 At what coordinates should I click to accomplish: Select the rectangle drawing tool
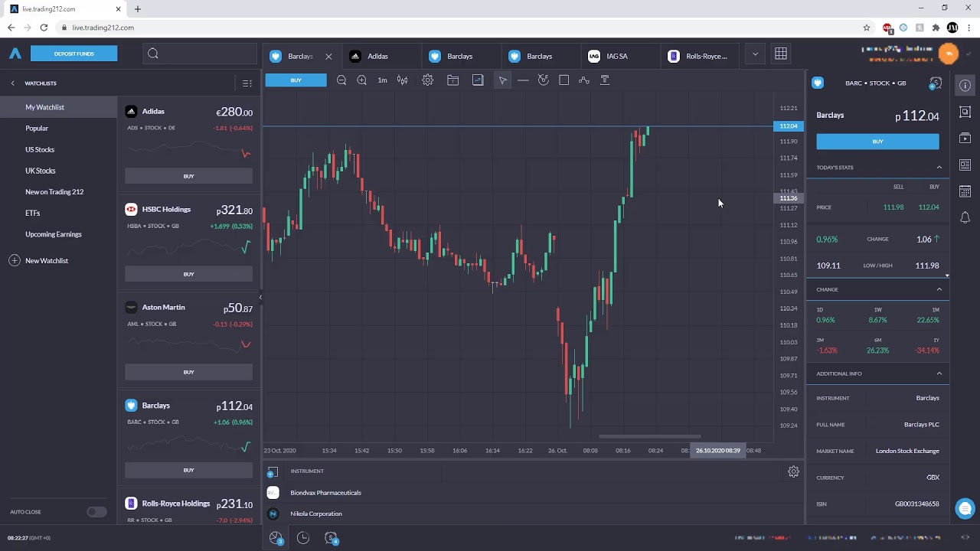[x=564, y=80]
